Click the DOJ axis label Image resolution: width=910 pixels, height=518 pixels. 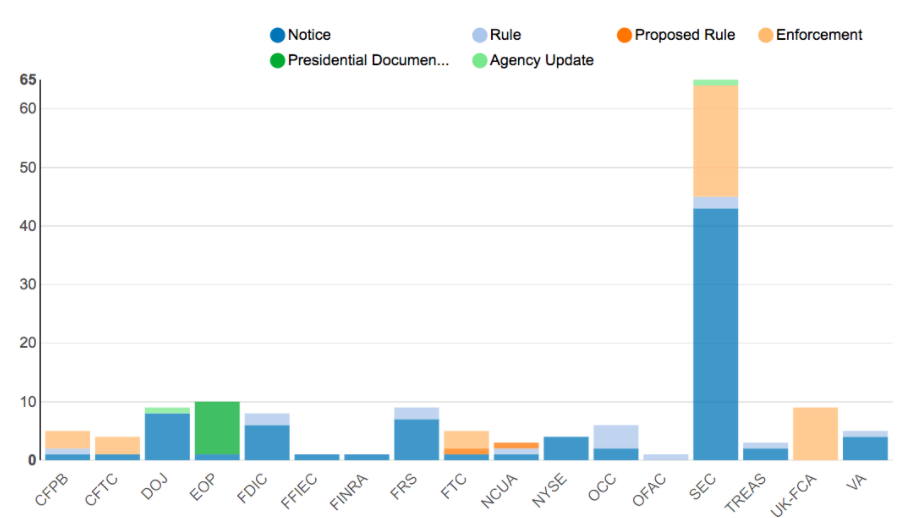pos(154,487)
